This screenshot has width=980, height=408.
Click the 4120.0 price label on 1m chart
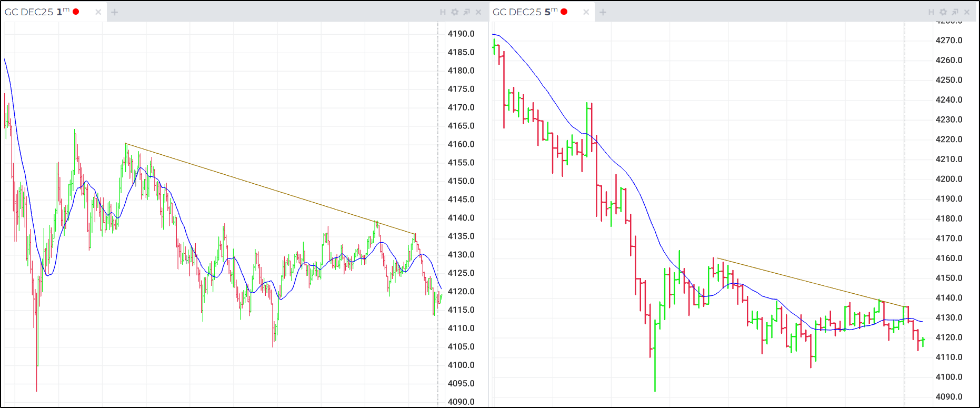click(461, 291)
